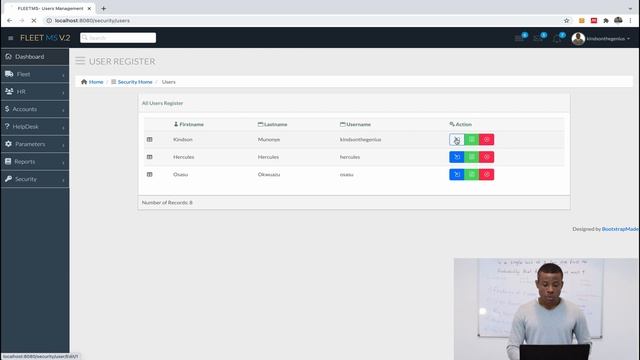
Task: Click the Security row chevron arrow
Action: tap(63, 180)
